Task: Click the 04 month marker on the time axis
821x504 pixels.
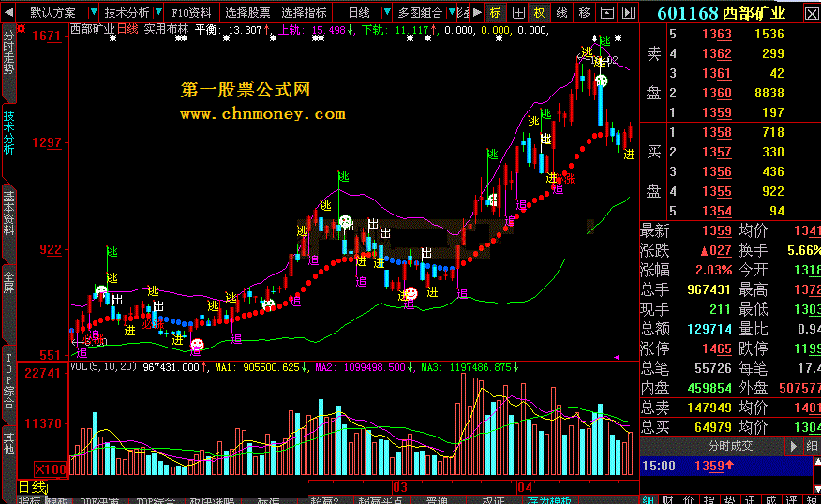Action: (x=525, y=487)
